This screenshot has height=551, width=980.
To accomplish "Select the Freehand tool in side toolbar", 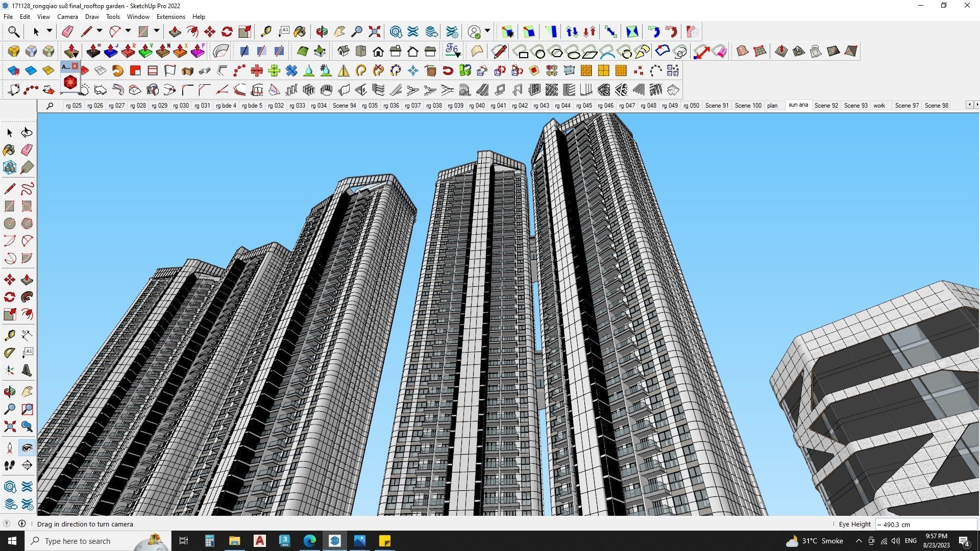I will coord(27,189).
